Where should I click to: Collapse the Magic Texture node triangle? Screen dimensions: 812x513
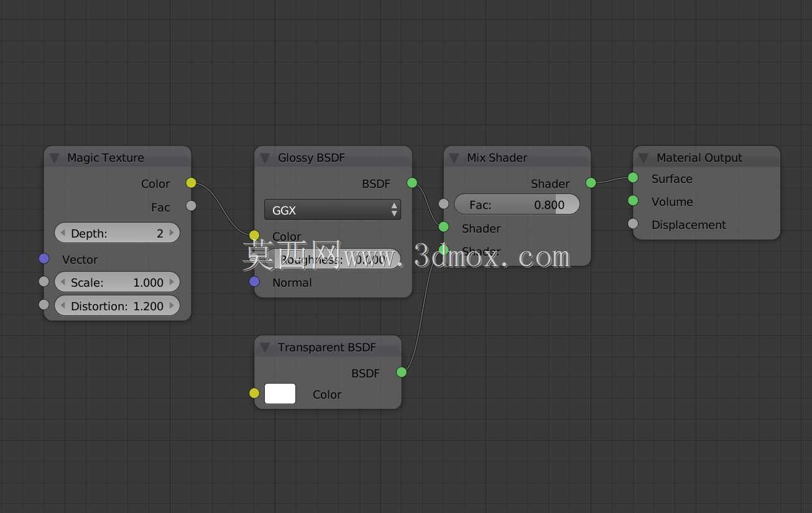tap(55, 158)
